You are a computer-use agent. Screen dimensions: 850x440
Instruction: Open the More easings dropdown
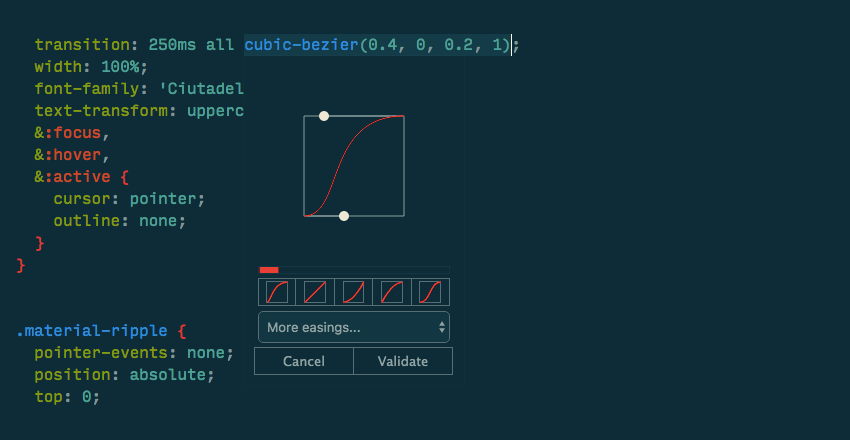353,327
